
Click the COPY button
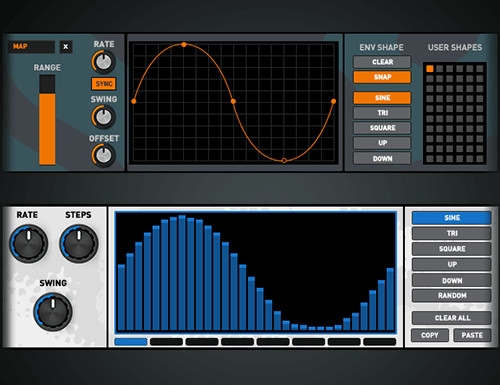tap(430, 335)
